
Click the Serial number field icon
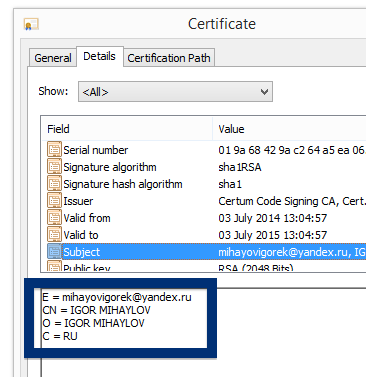click(x=54, y=150)
